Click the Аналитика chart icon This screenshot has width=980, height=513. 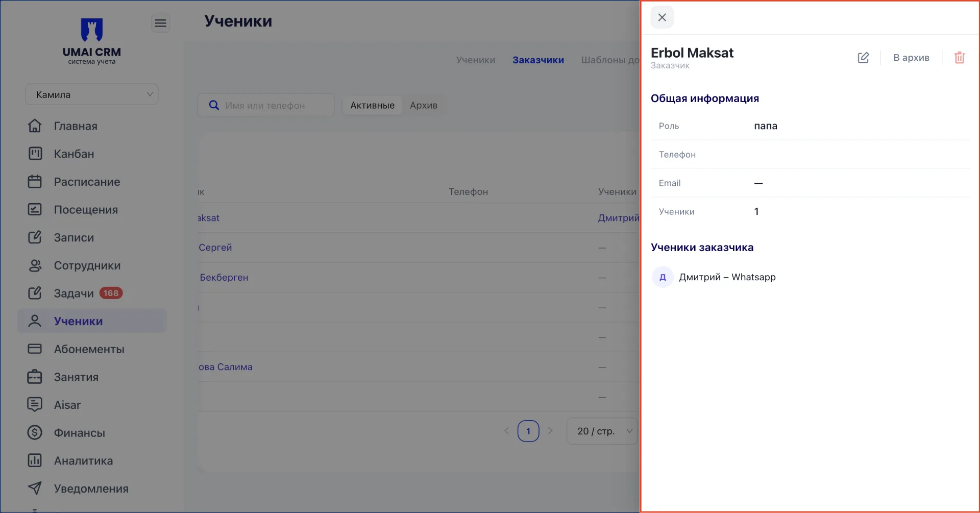[35, 460]
